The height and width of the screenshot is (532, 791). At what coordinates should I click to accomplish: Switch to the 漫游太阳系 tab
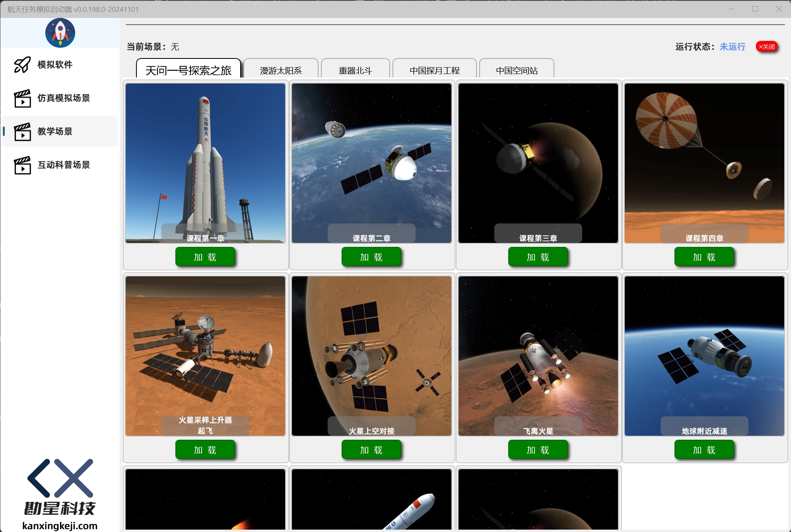click(x=281, y=68)
